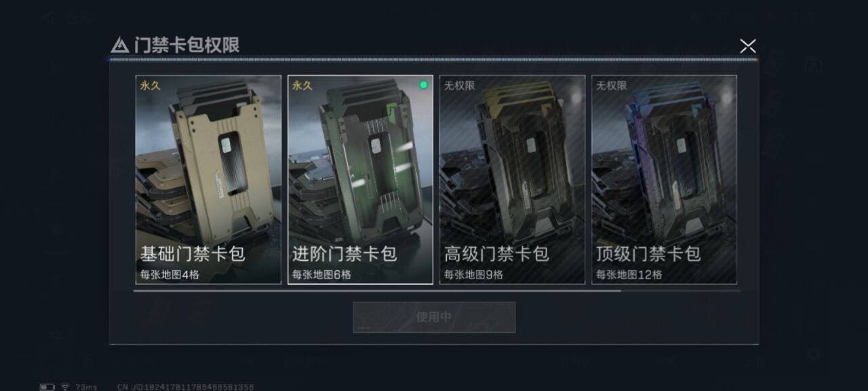This screenshot has height=391, width=868.
Task: Click the 无权限 tag on 顶级门禁卡包
Action: [x=611, y=86]
